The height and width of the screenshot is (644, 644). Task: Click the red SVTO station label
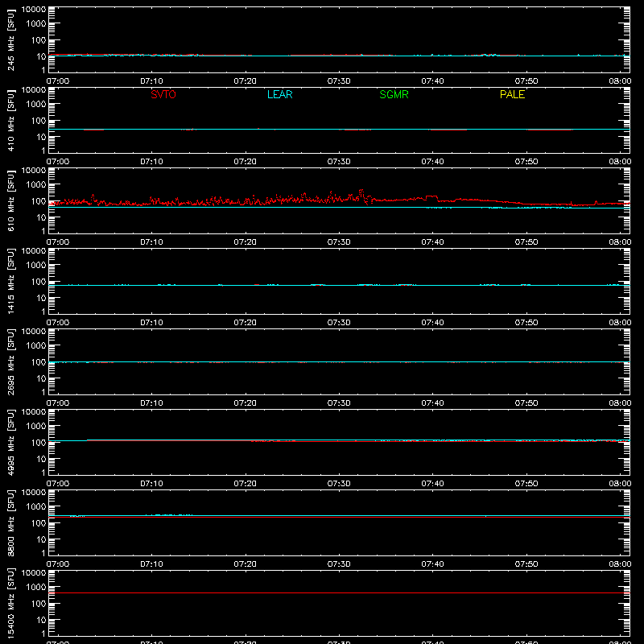click(163, 94)
